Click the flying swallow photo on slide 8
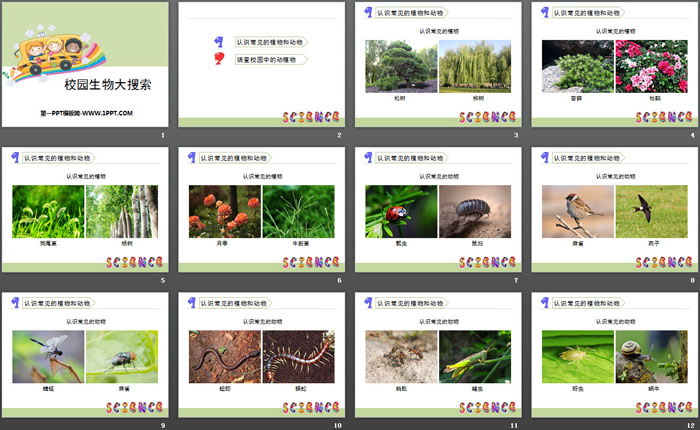 [651, 212]
